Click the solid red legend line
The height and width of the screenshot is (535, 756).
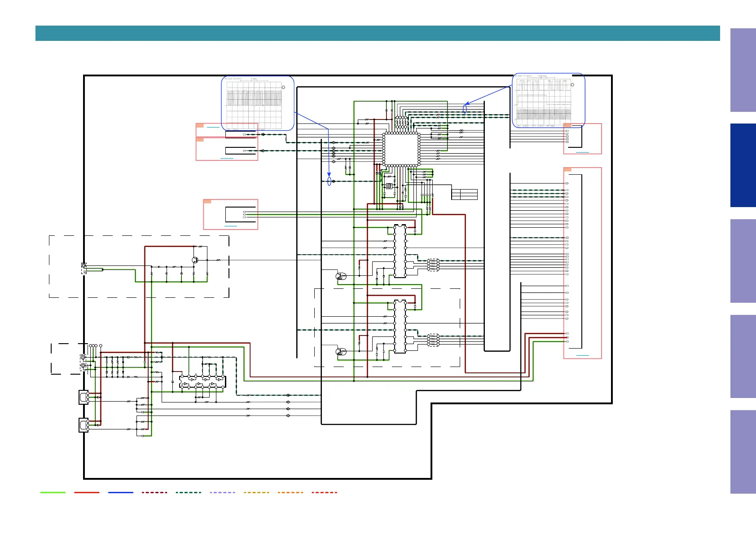pos(87,492)
